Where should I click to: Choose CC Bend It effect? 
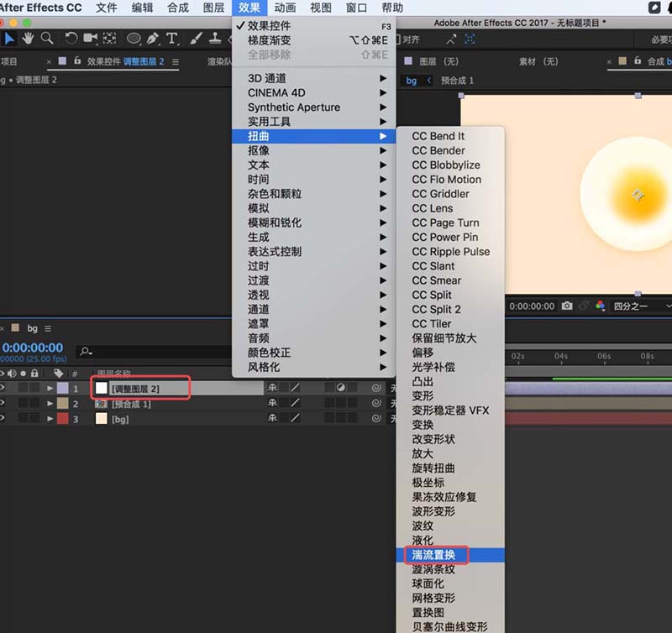(x=450, y=136)
